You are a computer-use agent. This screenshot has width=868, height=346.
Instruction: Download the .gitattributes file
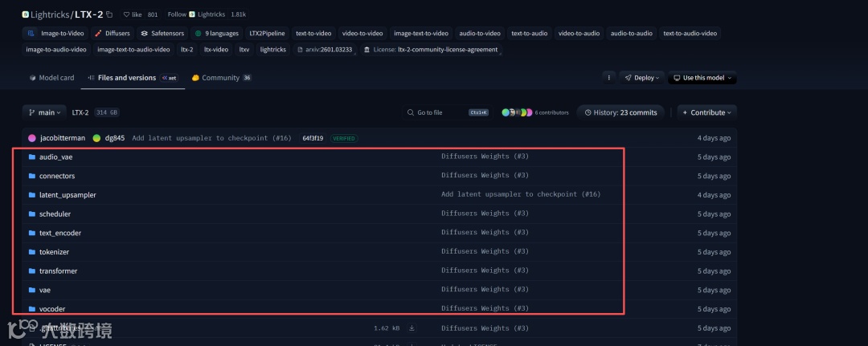411,328
